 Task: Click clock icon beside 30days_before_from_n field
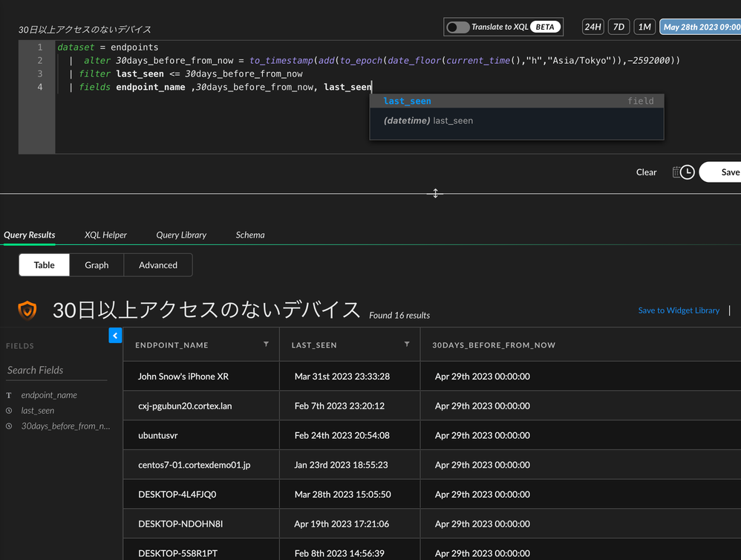pyautogui.click(x=9, y=426)
